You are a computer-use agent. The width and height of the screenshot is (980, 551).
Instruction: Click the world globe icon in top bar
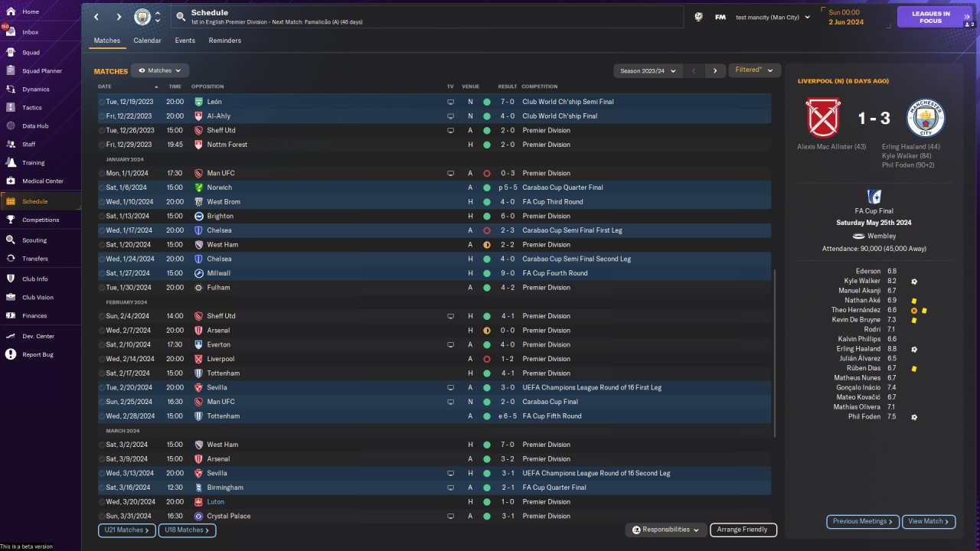[x=698, y=17]
